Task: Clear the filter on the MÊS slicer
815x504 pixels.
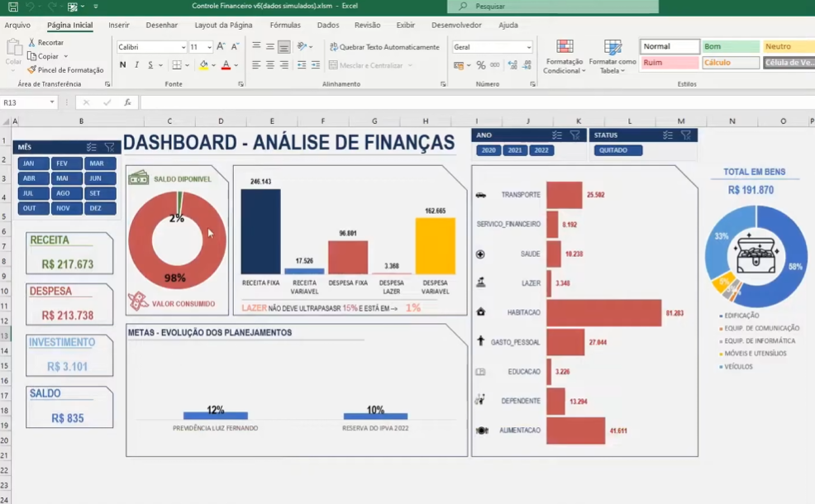Action: (x=108, y=147)
